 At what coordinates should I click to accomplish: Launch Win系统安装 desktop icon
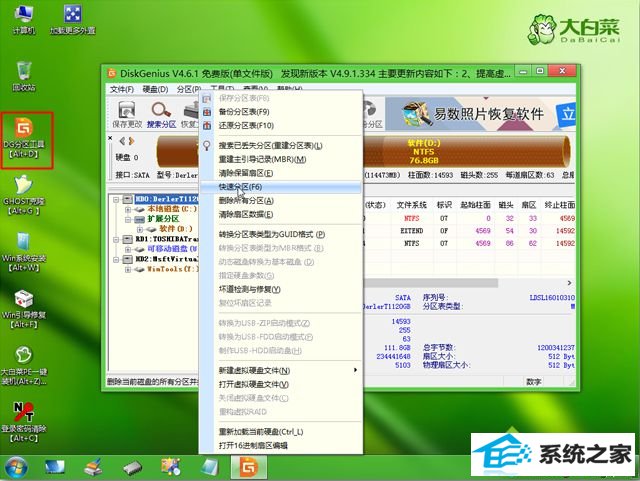pos(24,252)
